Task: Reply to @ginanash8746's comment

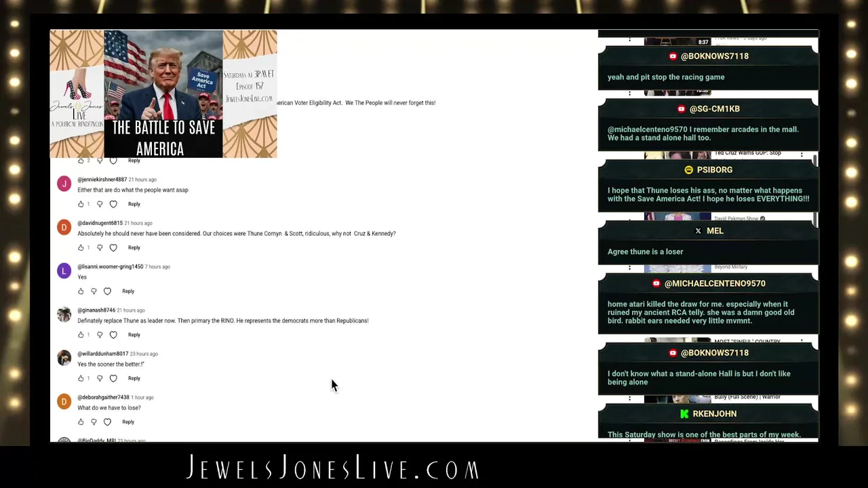Action: click(134, 335)
